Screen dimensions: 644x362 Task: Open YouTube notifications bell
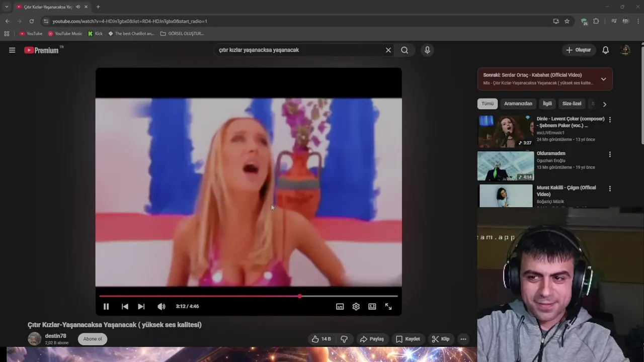(x=606, y=50)
